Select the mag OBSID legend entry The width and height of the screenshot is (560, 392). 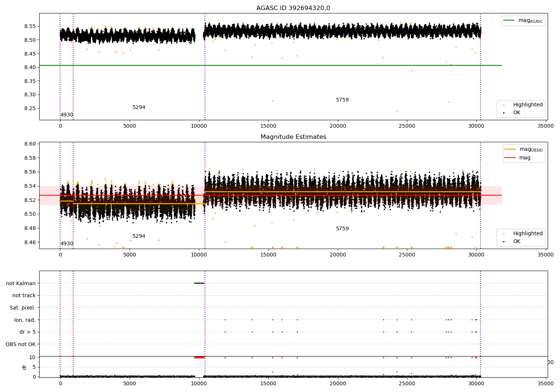coord(523,149)
